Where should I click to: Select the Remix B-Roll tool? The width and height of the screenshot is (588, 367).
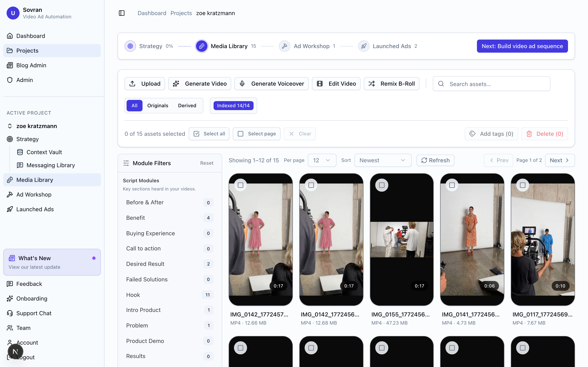coord(391,84)
